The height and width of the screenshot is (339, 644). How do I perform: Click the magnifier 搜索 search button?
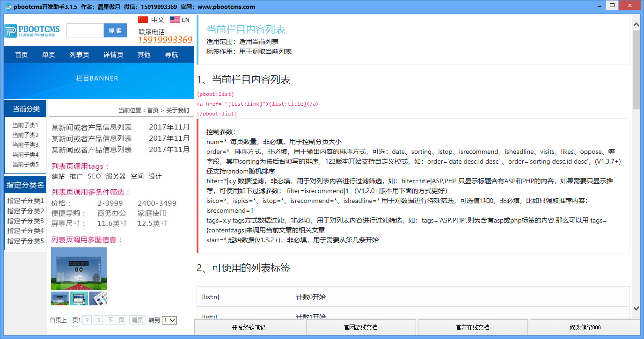(x=115, y=29)
